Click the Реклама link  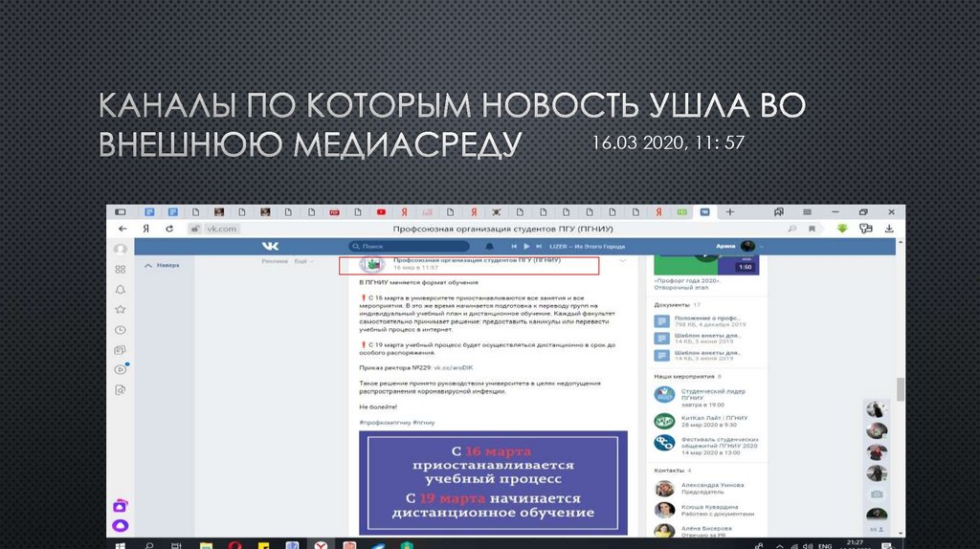coord(275,261)
